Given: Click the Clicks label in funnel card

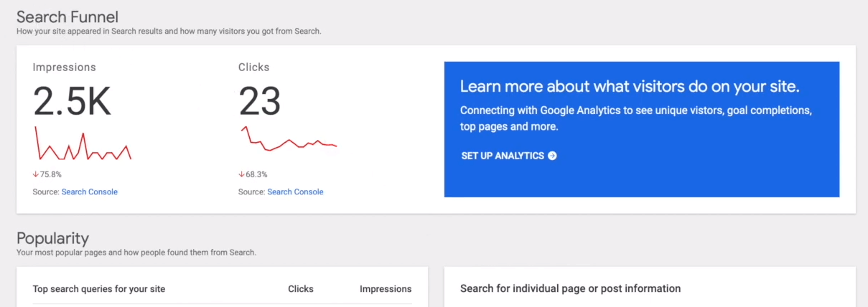Looking at the screenshot, I should click(x=253, y=67).
